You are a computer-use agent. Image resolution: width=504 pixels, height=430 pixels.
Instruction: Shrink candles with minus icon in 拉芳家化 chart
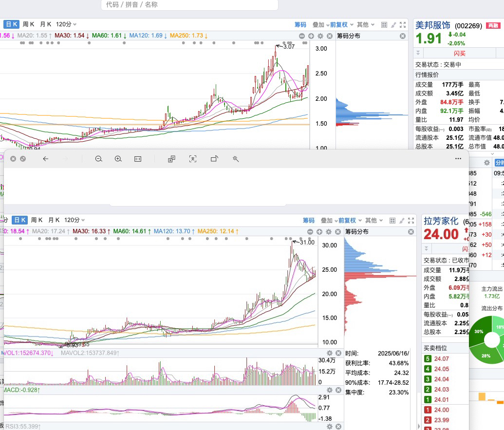coord(310,232)
